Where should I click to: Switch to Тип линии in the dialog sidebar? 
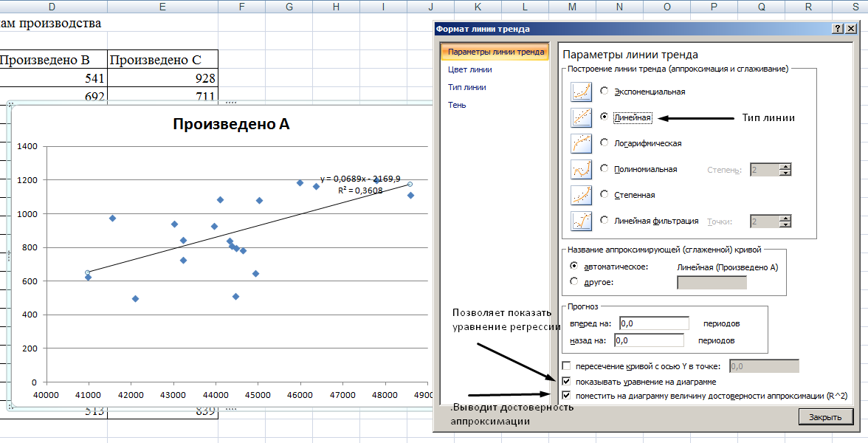466,87
